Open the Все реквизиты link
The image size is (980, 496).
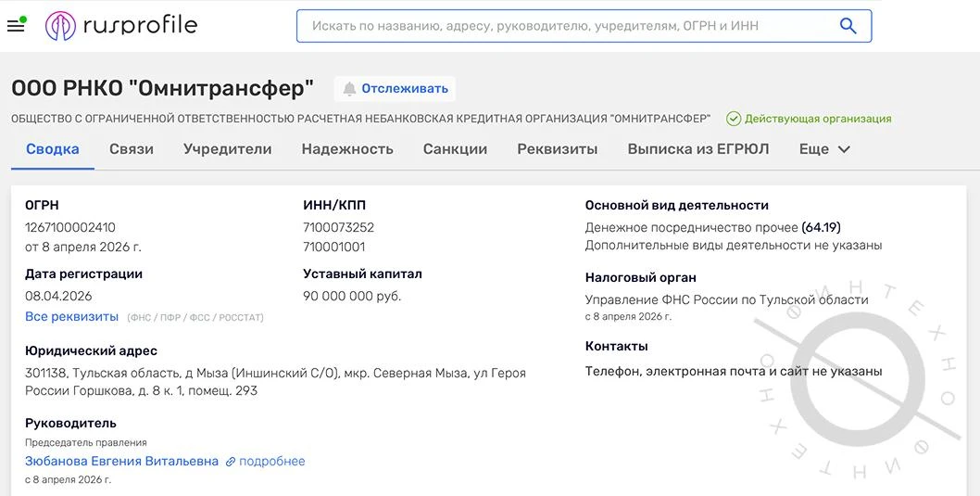point(72,316)
